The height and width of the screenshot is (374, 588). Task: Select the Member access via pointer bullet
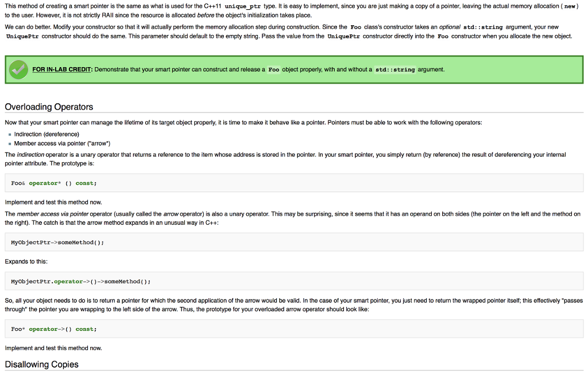point(62,143)
